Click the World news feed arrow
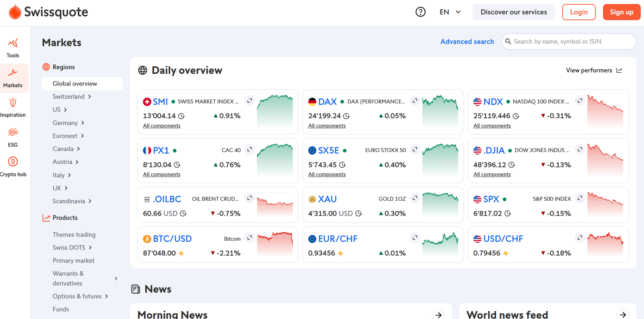The width and height of the screenshot is (644, 319). click(x=623, y=315)
